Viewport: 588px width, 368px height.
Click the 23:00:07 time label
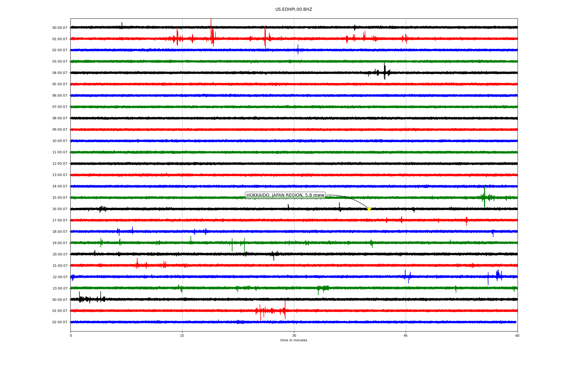60,288
